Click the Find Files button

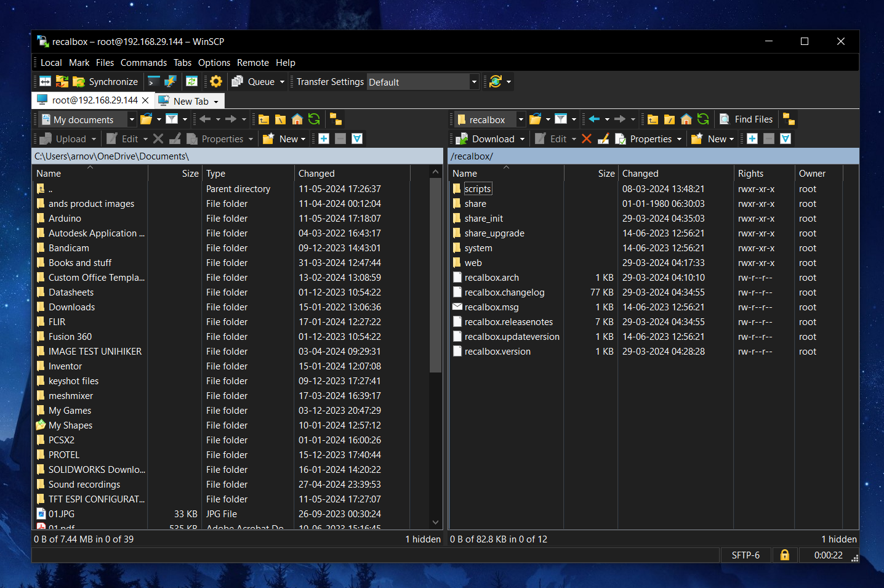[746, 119]
